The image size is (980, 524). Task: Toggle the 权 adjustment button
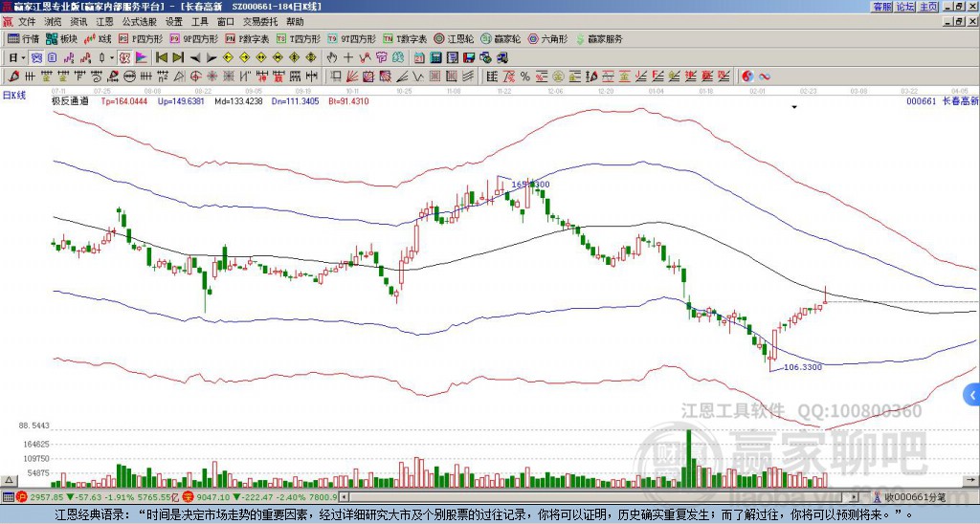(124, 58)
